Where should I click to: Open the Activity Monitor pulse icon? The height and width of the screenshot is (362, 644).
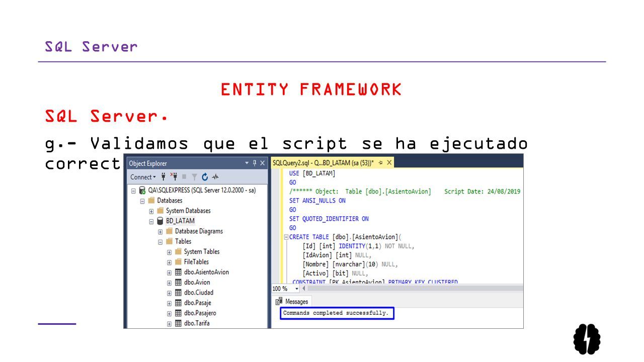[x=215, y=177]
